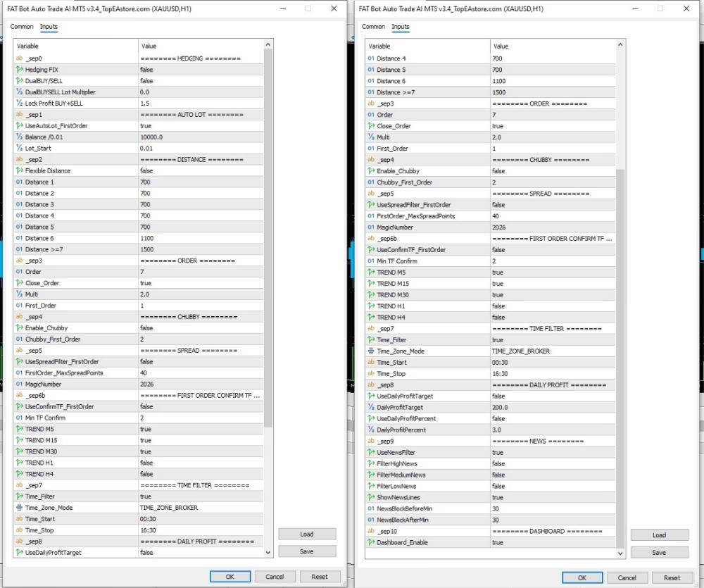Image resolution: width=704 pixels, height=588 pixels.
Task: Switch to the Inputs tab in the left window
Action: (x=49, y=27)
